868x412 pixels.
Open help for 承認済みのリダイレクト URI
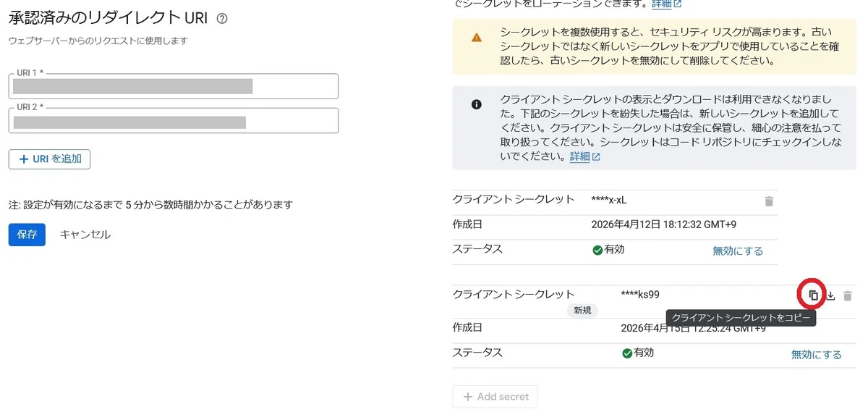pos(222,19)
